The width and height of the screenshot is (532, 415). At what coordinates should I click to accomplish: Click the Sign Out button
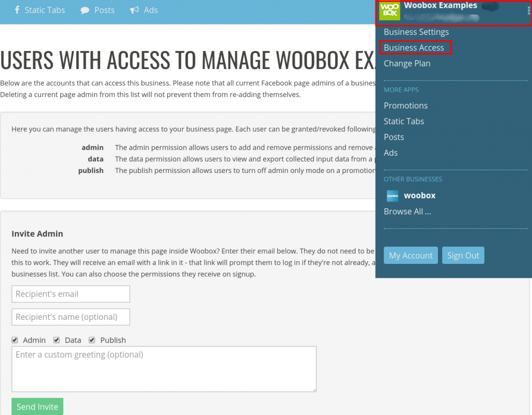pyautogui.click(x=463, y=255)
